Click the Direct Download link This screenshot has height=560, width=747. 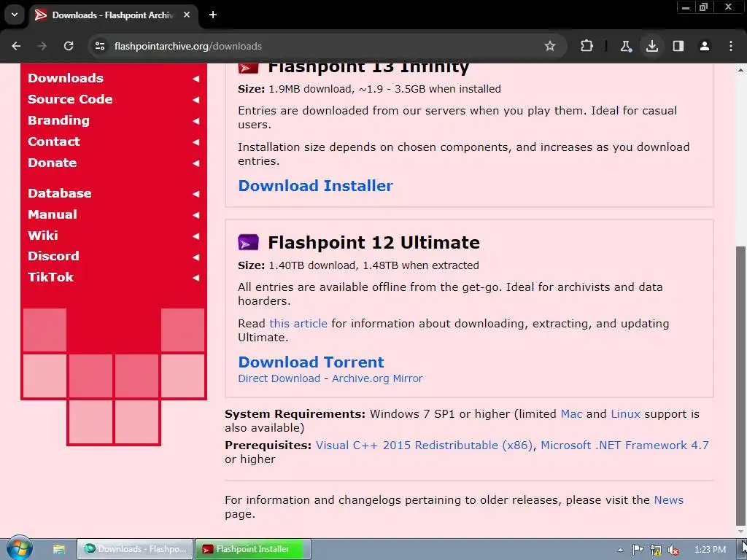tap(279, 378)
